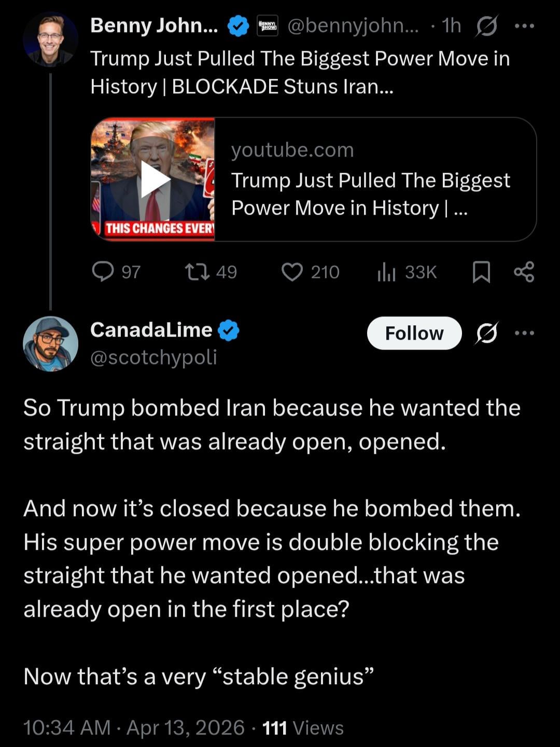The width and height of the screenshot is (560, 747).
Task: Like the post using the heart icon
Action: 292,271
